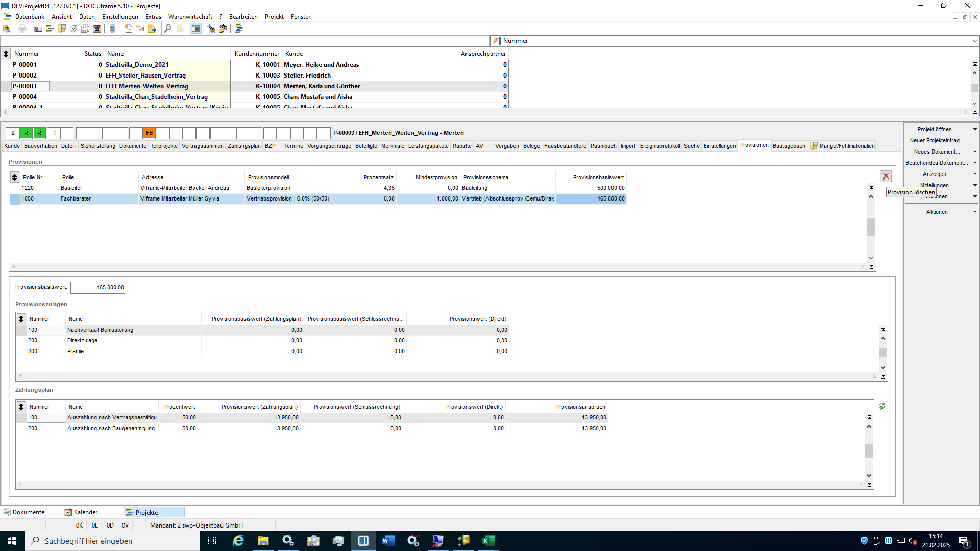This screenshot has width=980, height=551.
Task: Toggle the first green status box
Action: click(26, 133)
